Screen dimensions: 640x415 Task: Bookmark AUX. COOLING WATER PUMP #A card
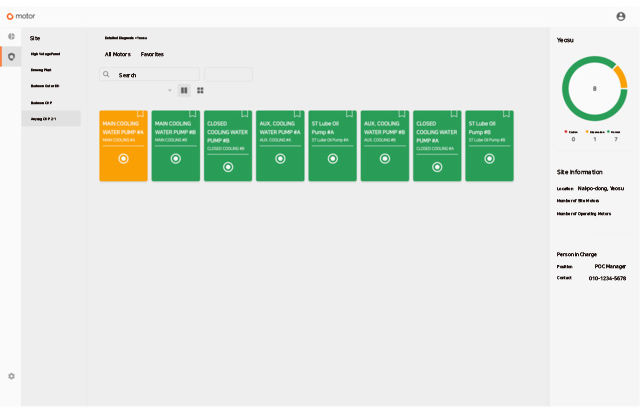pos(297,114)
